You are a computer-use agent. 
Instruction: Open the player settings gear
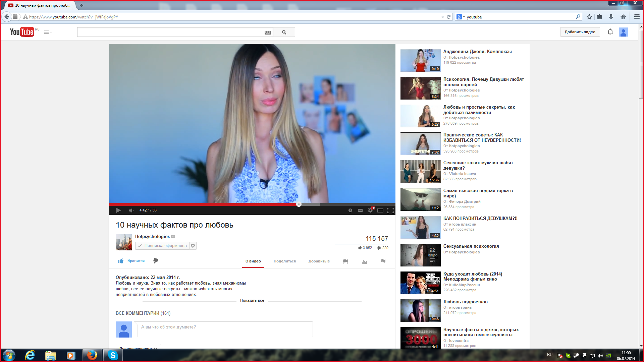[370, 210]
